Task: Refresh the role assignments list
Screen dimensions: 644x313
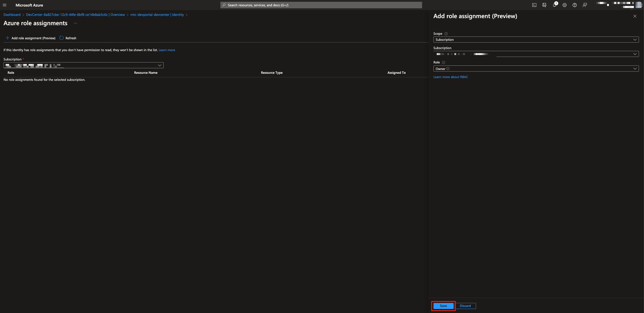Action: pyautogui.click(x=68, y=38)
